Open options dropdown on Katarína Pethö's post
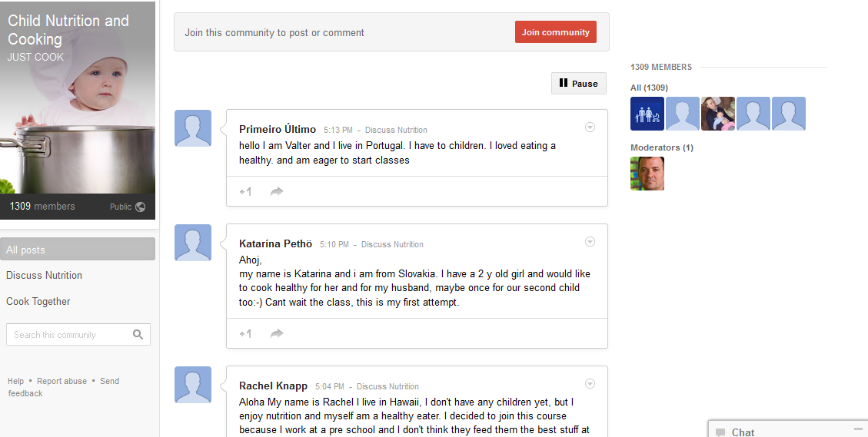 (590, 242)
